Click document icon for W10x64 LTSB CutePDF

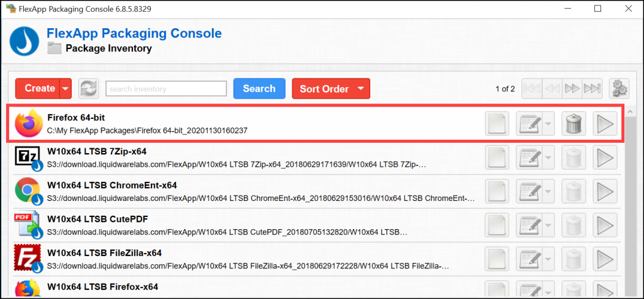[x=497, y=225]
